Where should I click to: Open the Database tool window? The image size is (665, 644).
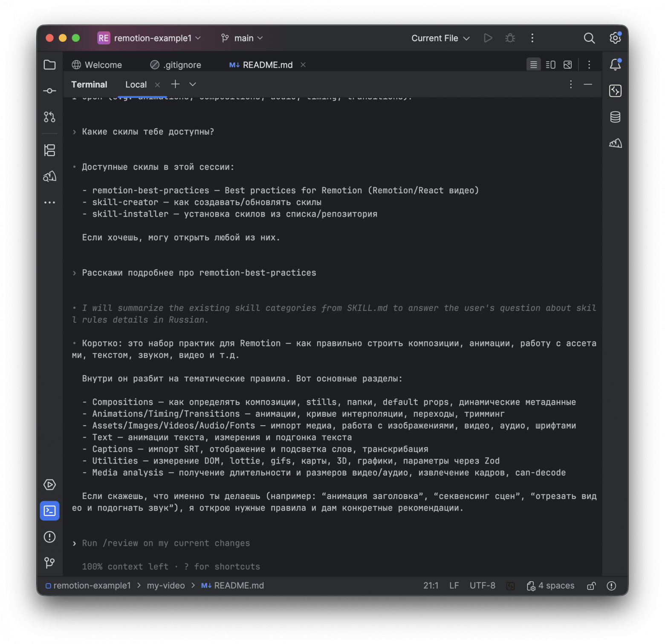point(615,117)
